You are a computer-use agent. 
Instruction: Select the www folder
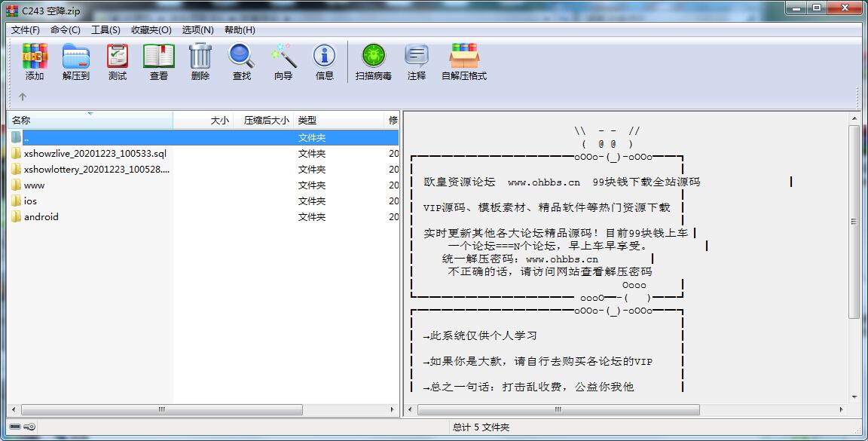click(34, 185)
